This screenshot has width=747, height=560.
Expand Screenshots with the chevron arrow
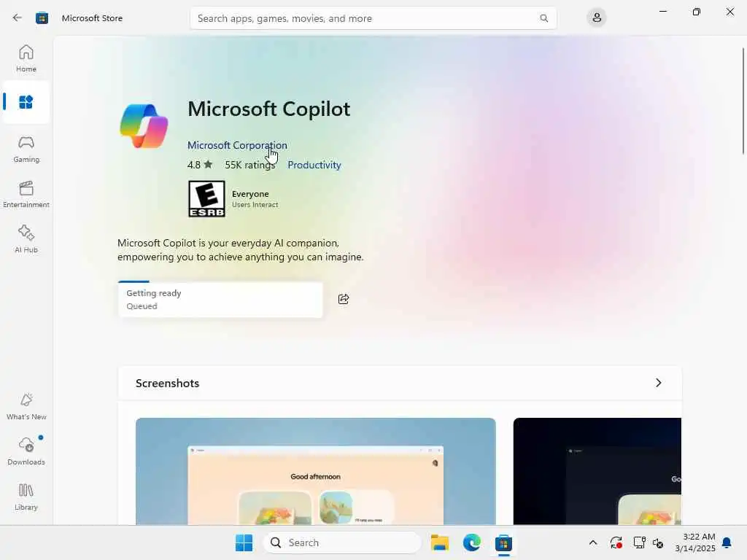coord(659,383)
